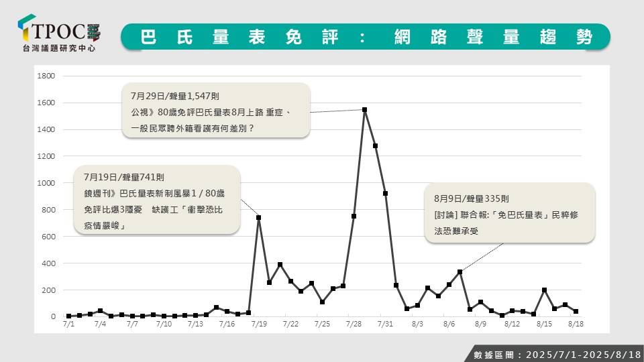Click the 7/19 spike data point at 741
This screenshot has height=362, width=644.
tap(259, 217)
